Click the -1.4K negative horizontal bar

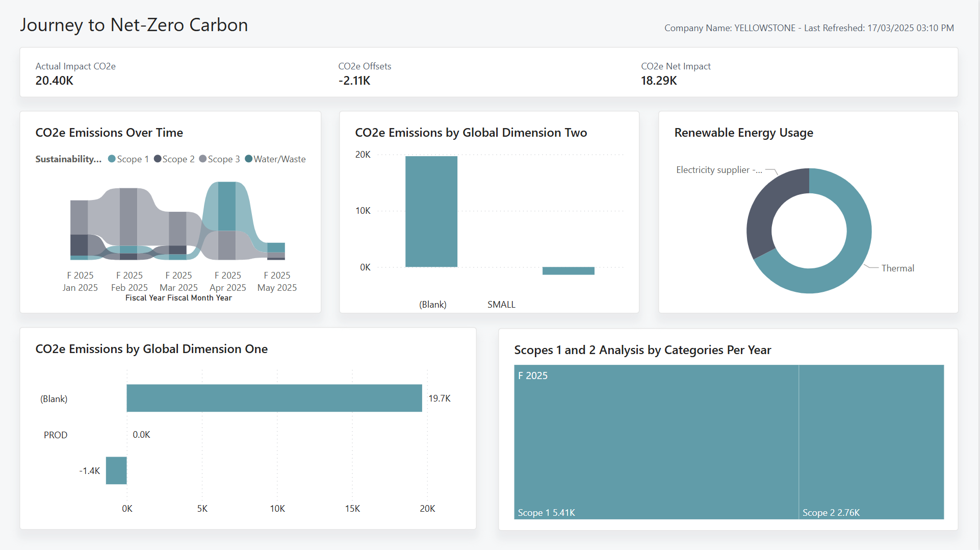116,470
